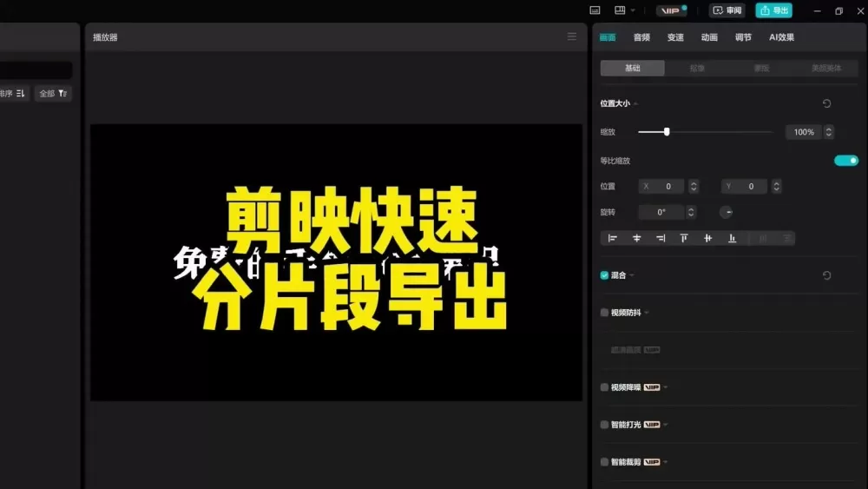Reset the 混合 blend settings

point(826,275)
